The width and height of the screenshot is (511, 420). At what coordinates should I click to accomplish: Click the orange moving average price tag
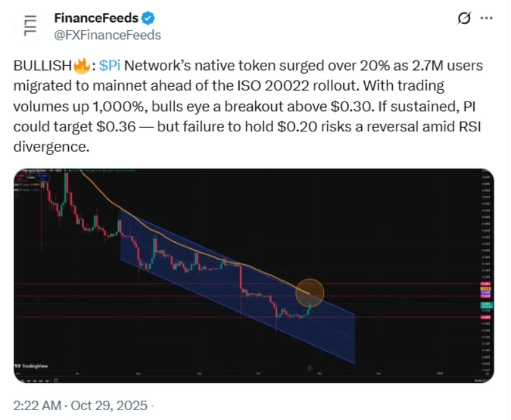[486, 289]
